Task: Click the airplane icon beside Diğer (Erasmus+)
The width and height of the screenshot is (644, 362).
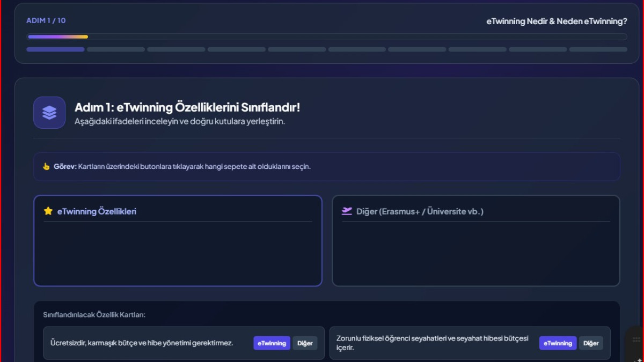Action: 347,211
